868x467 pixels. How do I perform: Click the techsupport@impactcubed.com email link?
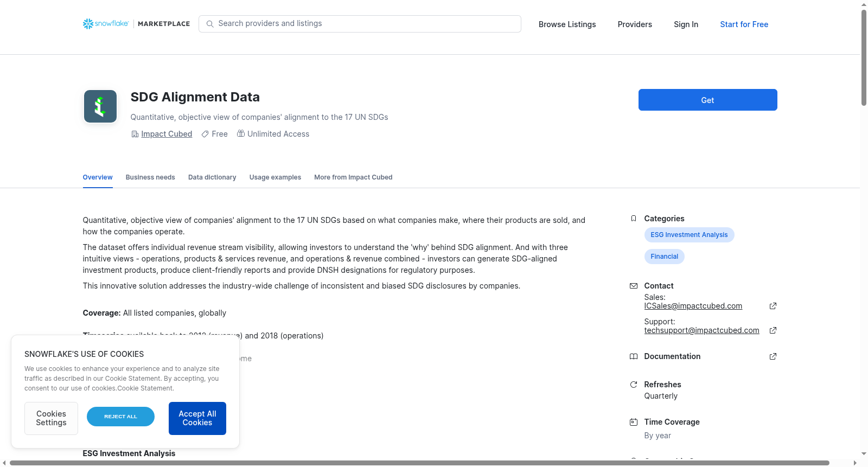[x=701, y=330]
